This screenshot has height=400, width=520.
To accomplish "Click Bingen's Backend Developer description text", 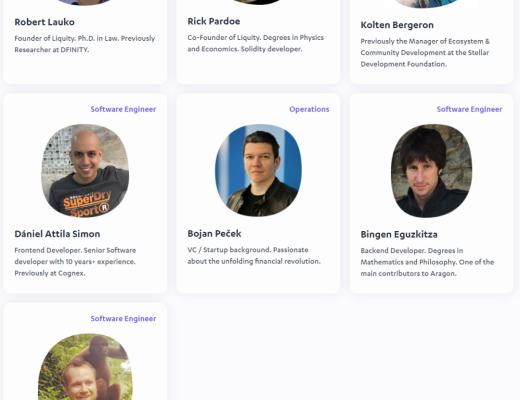I will pos(427,262).
